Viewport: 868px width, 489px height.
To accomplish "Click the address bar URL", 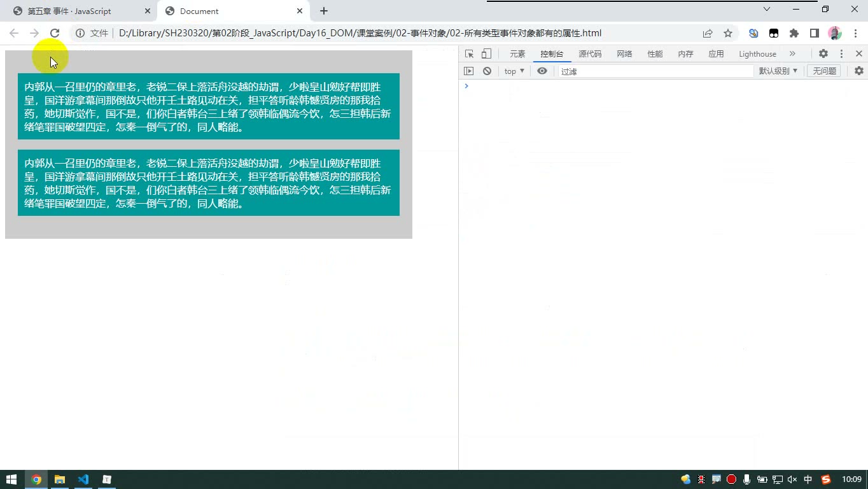I will (360, 33).
